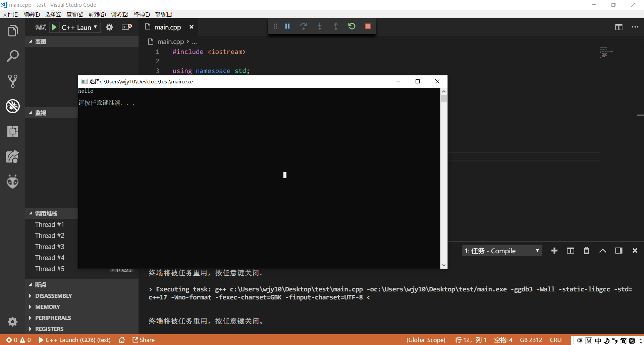Image resolution: width=644 pixels, height=345 pixels.
Task: Click C++ Launch (GDB) status bar item
Action: (75, 340)
